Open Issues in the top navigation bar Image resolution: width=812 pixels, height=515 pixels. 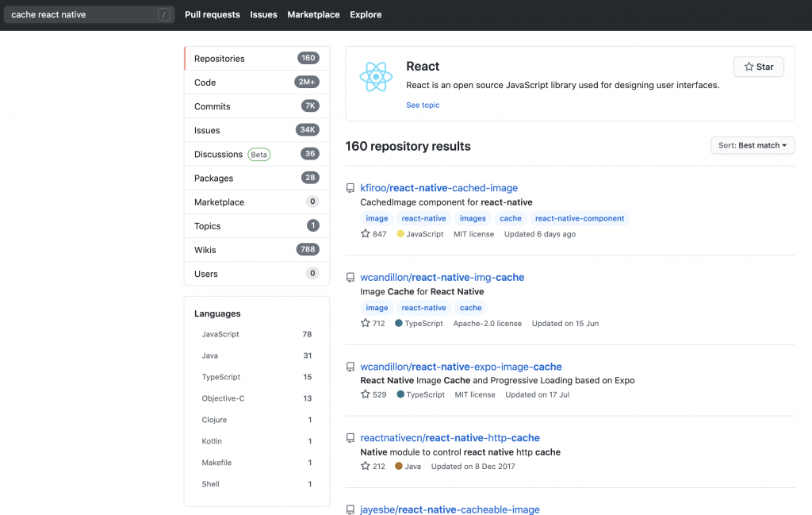(x=263, y=14)
